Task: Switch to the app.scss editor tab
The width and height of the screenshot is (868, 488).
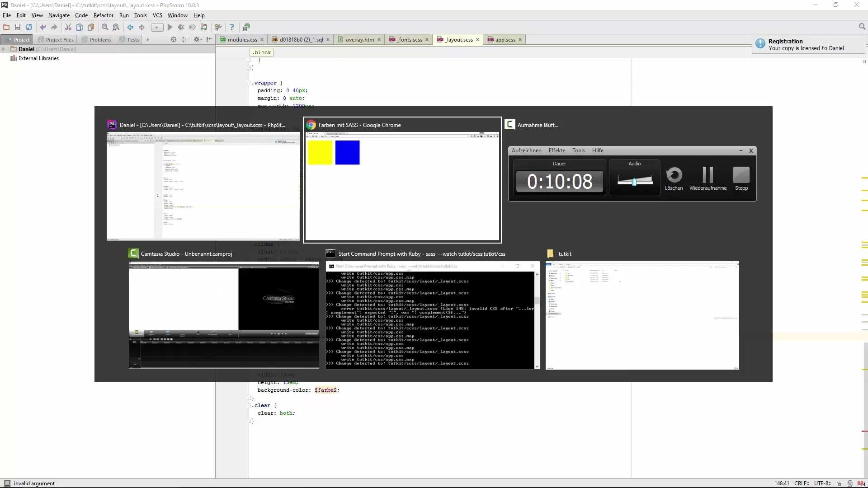Action: point(505,40)
